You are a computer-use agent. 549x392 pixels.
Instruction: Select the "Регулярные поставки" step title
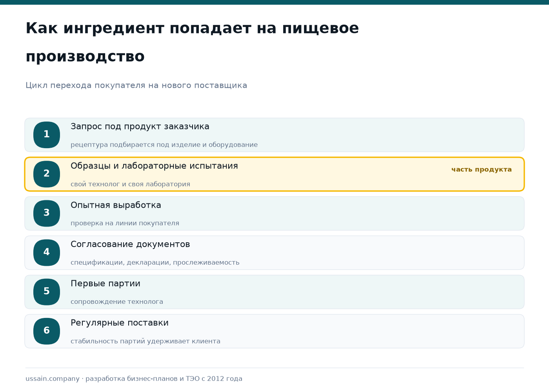click(x=120, y=323)
